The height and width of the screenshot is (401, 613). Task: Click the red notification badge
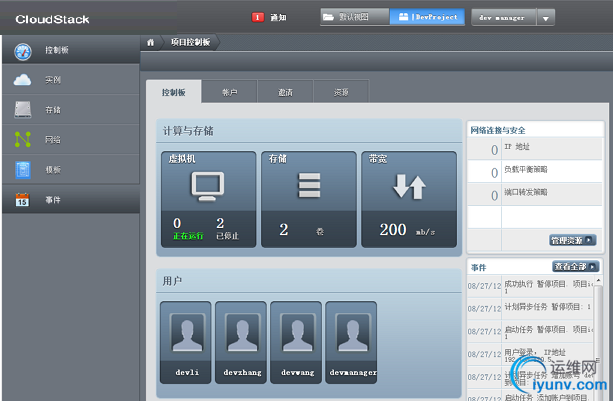[258, 17]
